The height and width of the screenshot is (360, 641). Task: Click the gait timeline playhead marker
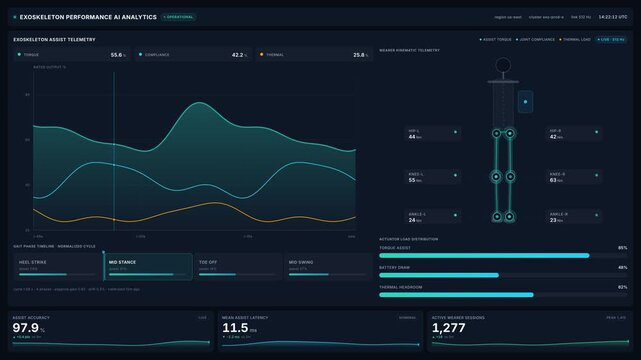(103, 253)
